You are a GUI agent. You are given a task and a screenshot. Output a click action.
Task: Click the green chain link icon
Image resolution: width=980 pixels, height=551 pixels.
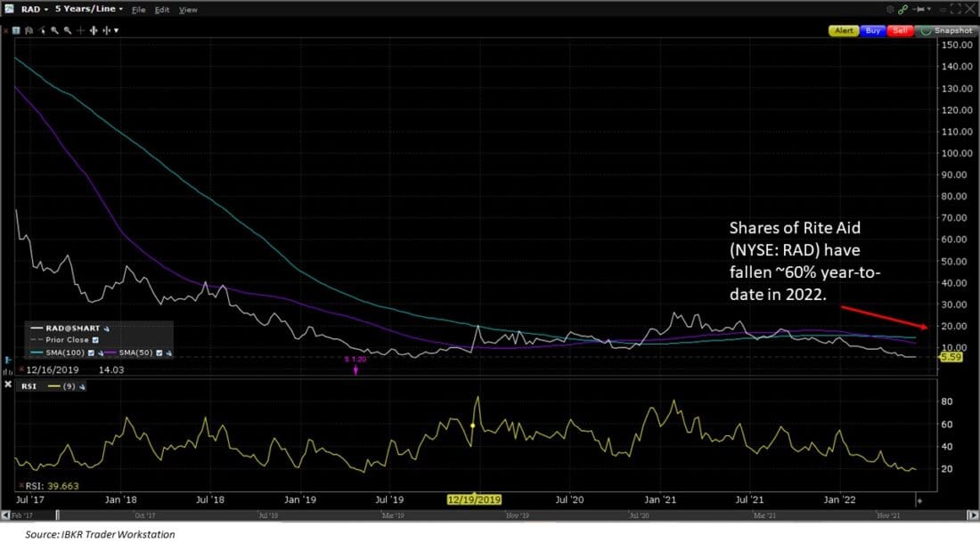coord(902,10)
